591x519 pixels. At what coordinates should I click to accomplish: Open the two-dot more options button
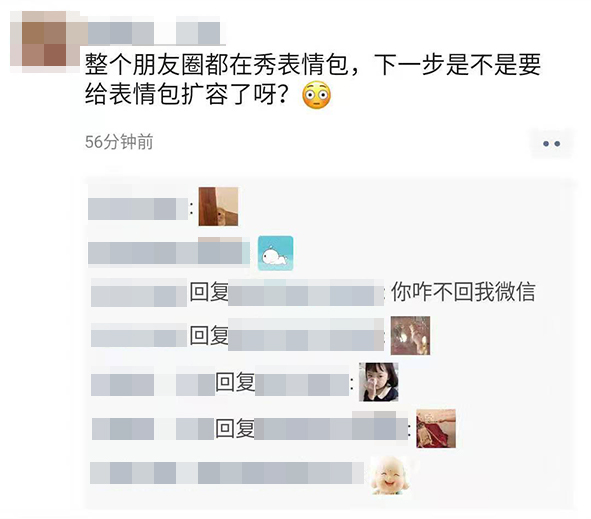[551, 144]
